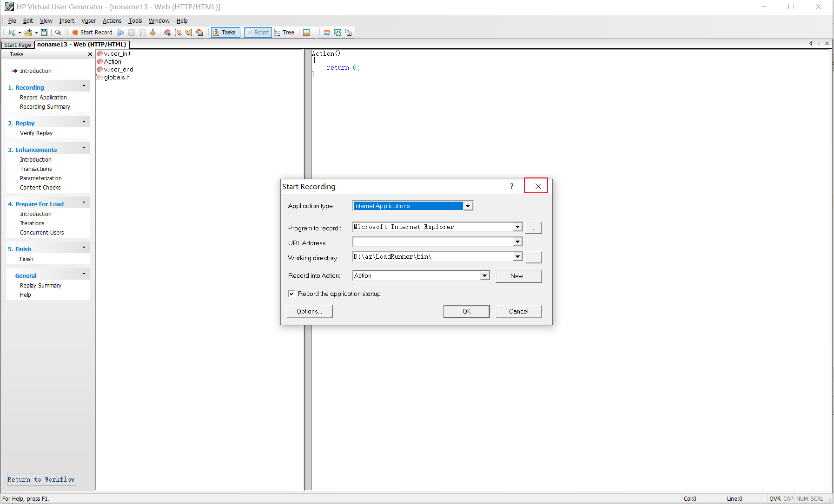The image size is (834, 504).
Task: Switch to Tree view
Action: [284, 33]
